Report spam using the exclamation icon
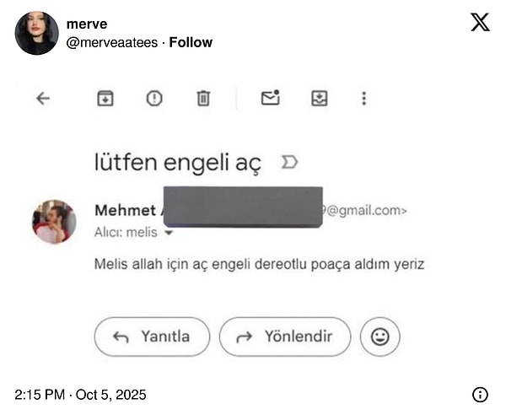Screen dimensions: 506x420 [153, 99]
